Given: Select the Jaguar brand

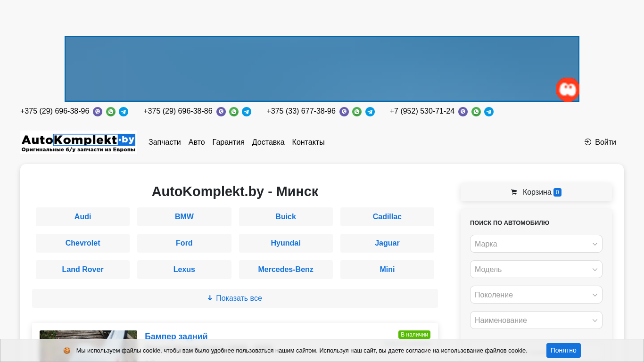Looking at the screenshot, I should [x=387, y=243].
